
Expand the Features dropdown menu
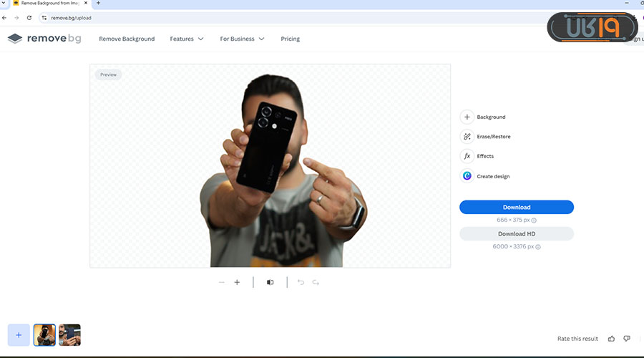pyautogui.click(x=187, y=39)
